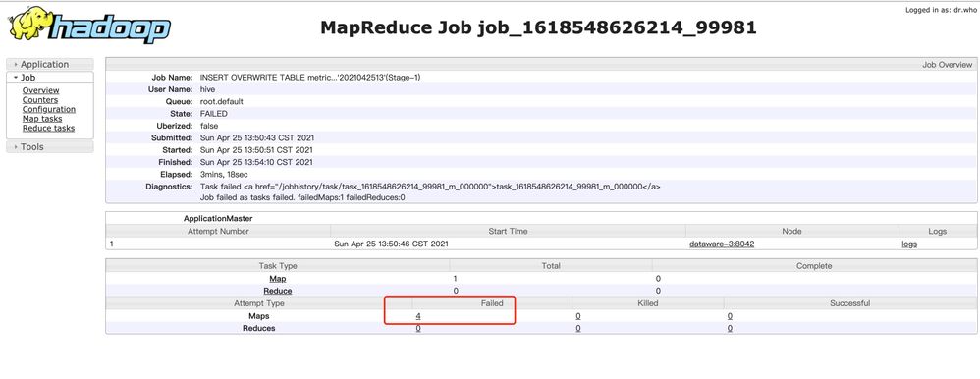Click the successful Maps count

pos(730,316)
